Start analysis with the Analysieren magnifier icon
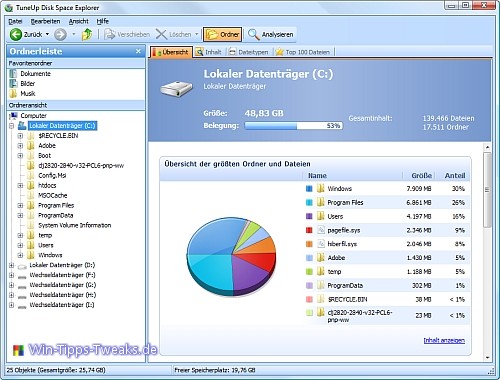Image resolution: width=500 pixels, height=380 pixels. [x=254, y=34]
